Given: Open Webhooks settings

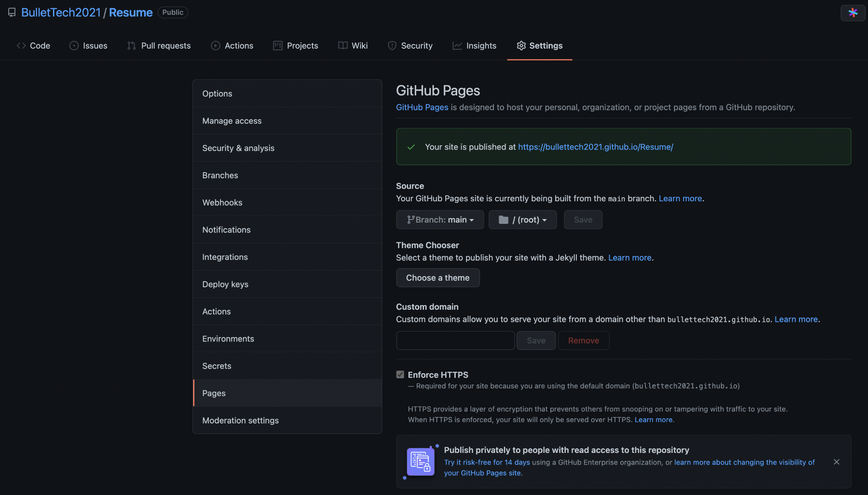Looking at the screenshot, I should point(287,203).
